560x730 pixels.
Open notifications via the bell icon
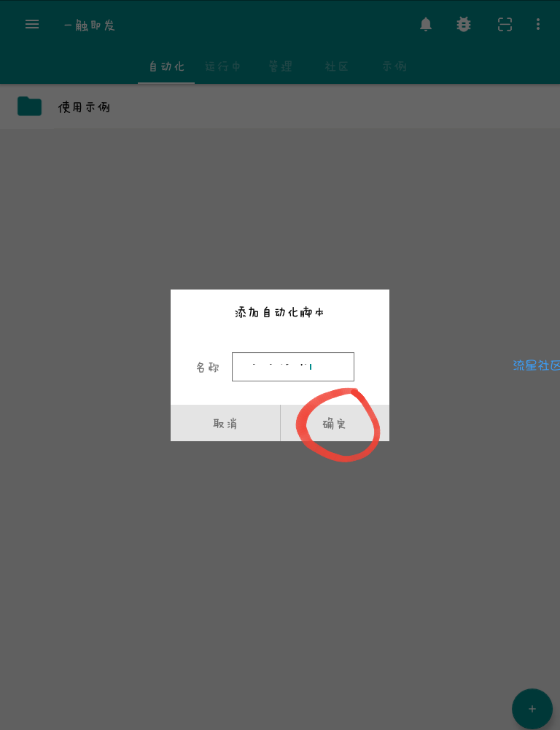pyautogui.click(x=426, y=24)
